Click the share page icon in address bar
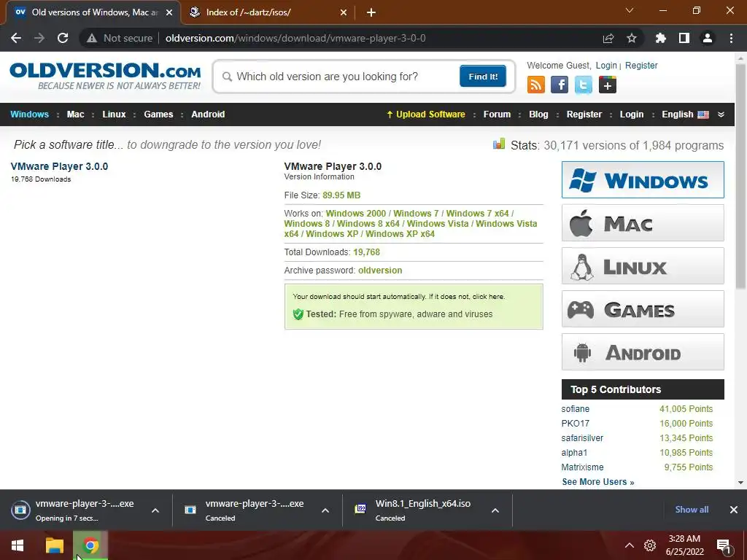This screenshot has width=747, height=560. 608,38
